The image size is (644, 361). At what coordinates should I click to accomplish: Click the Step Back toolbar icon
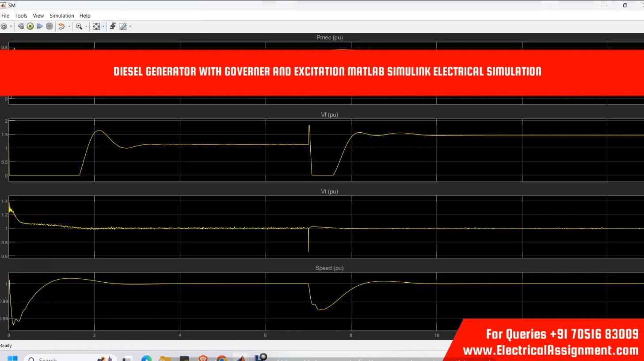21,27
